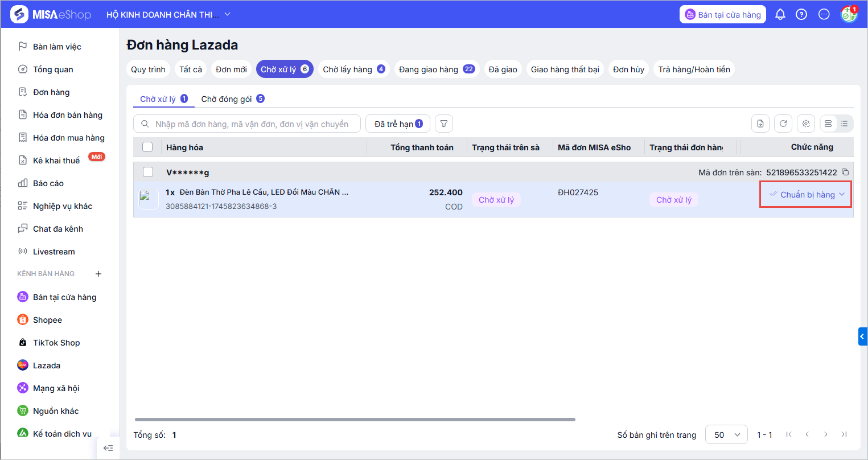Open Hóa đơn bán hàng in the sidebar

point(60,115)
